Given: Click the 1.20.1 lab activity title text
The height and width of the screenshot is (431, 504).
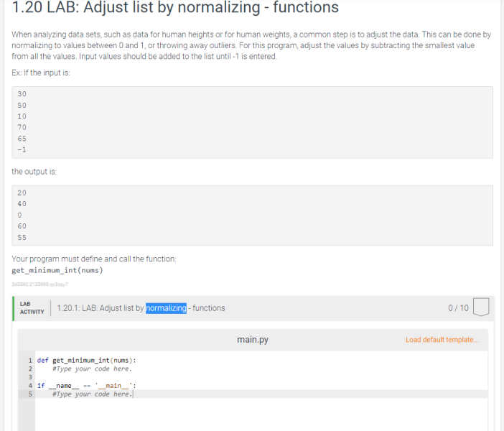Looking at the screenshot, I should tap(141, 308).
